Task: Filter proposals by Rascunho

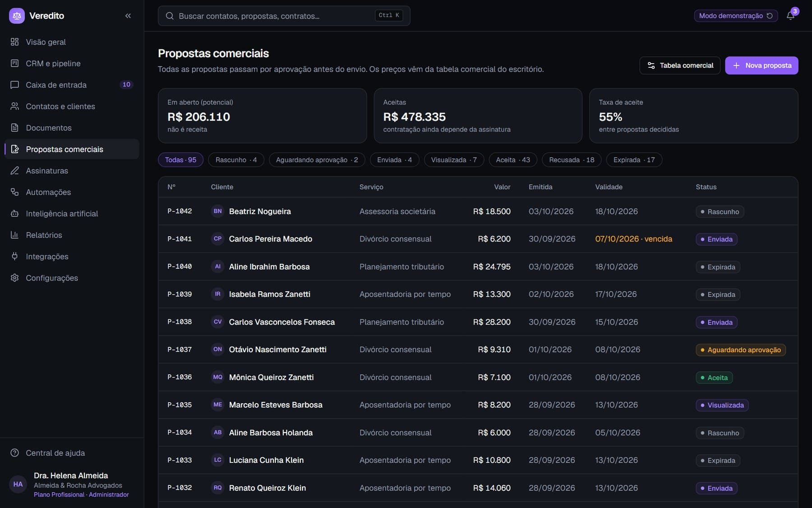Action: [236, 160]
